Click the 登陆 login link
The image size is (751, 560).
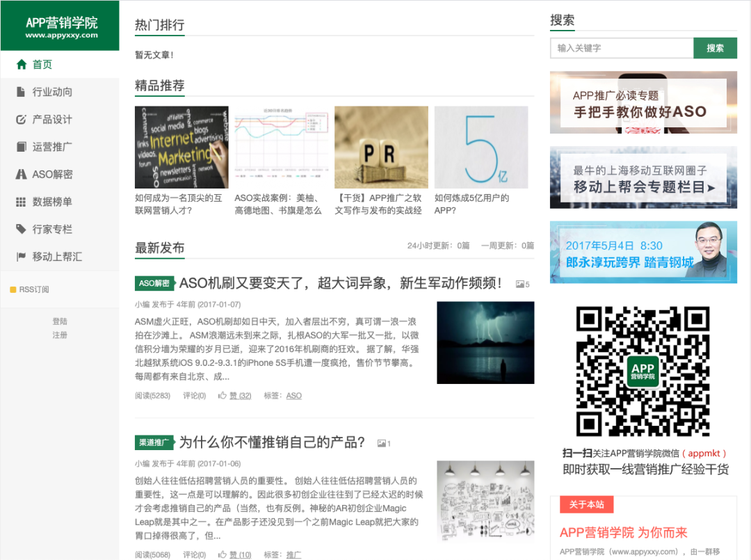pyautogui.click(x=60, y=321)
